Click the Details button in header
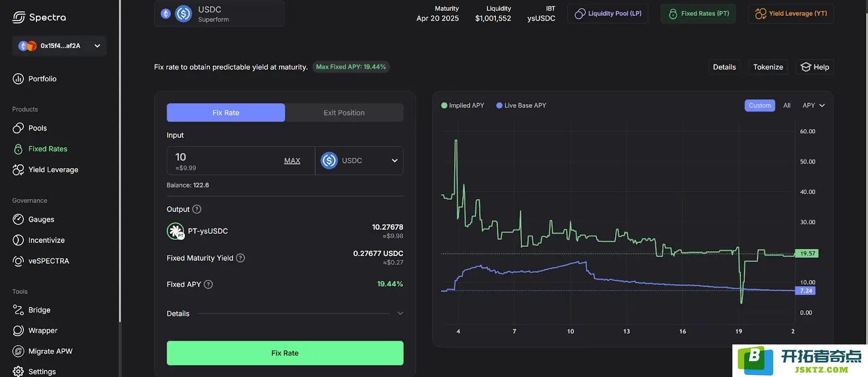This screenshot has height=377, width=868. click(x=724, y=67)
